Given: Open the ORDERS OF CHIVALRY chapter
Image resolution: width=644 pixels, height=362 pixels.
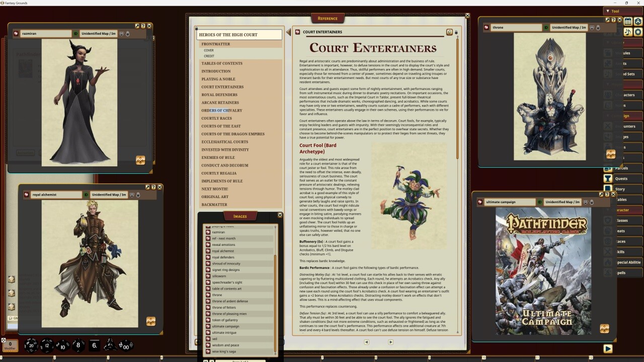Looking at the screenshot, I should click(221, 110).
